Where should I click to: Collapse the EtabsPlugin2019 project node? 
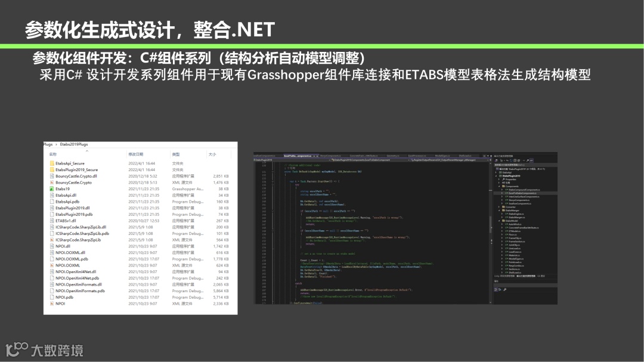[496, 176]
